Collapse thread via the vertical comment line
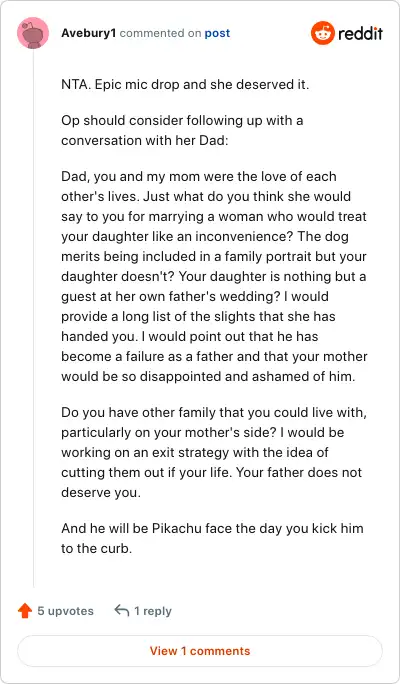This screenshot has height=684, width=400. (x=33, y=318)
